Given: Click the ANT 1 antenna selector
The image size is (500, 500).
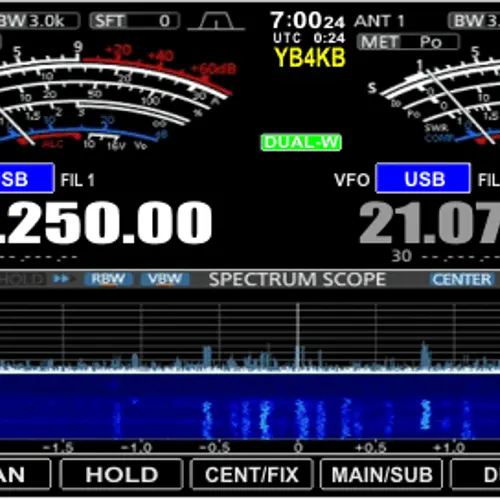Looking at the screenshot, I should click(379, 21).
